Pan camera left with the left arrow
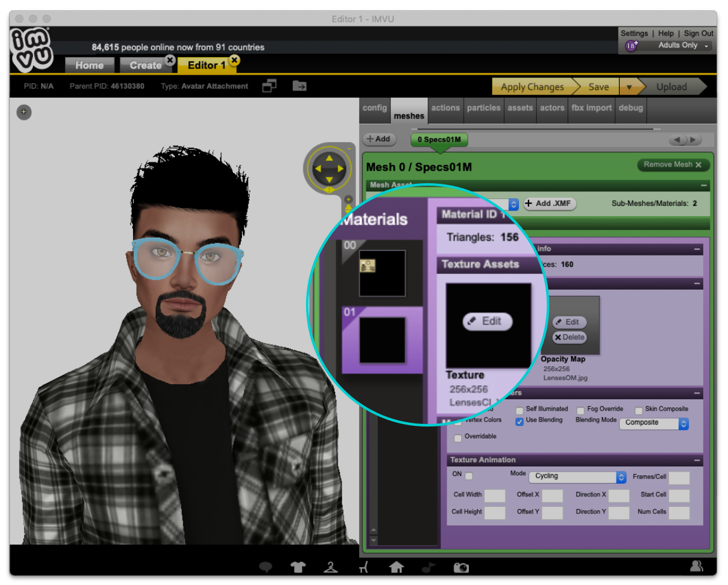Image resolution: width=728 pixels, height=585 pixels. tap(318, 169)
